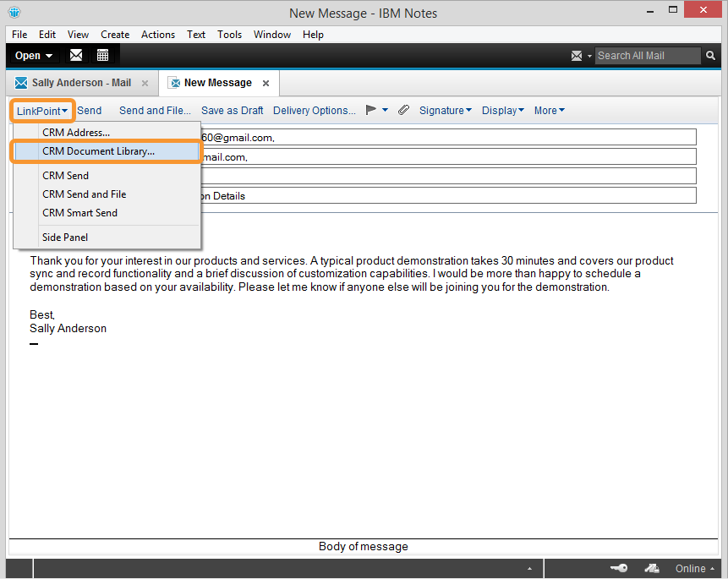Minimize the IBM Notes window
728x579 pixels.
[x=650, y=11]
